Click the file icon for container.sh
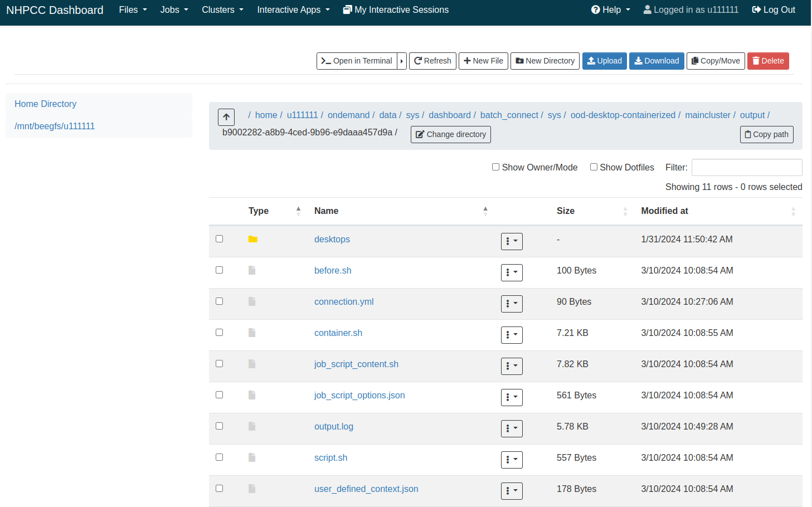Image resolution: width=812 pixels, height=507 pixels. pos(252,333)
